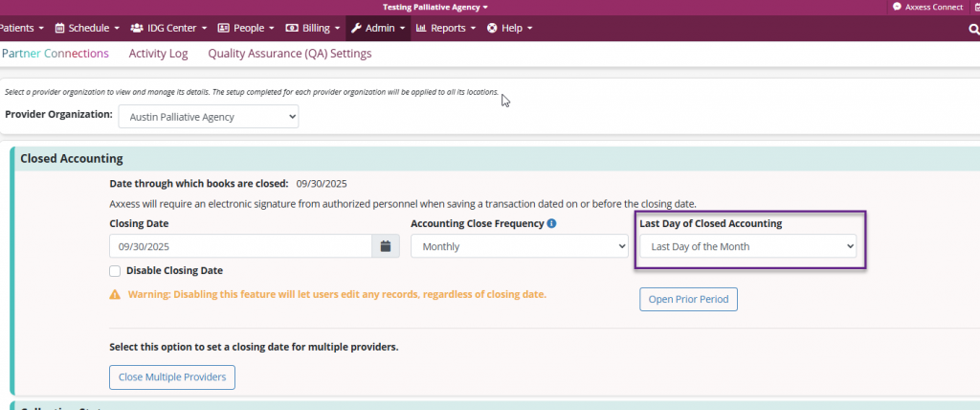Open the Accounting Close Frequency dropdown
This screenshot has width=980, height=410.
519,246
